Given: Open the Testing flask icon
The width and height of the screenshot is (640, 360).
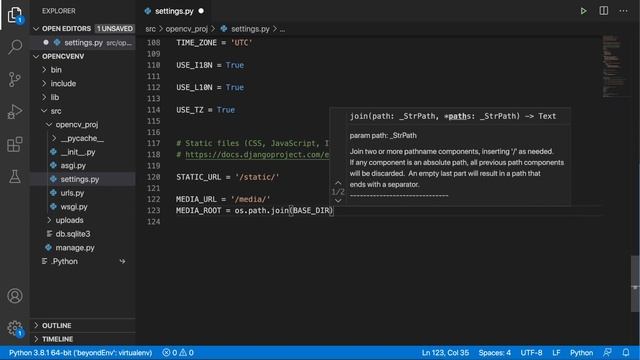Looking at the screenshot, I should pyautogui.click(x=15, y=176).
